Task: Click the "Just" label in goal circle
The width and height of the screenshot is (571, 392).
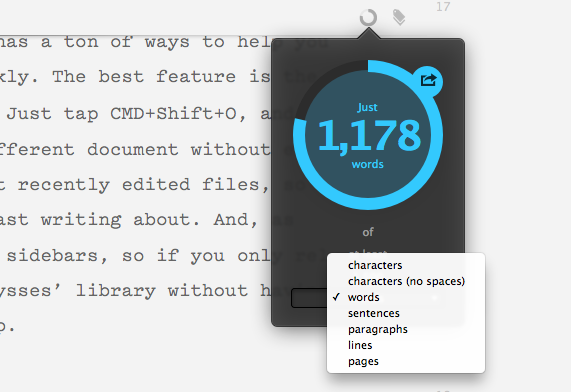Action: pos(367,107)
